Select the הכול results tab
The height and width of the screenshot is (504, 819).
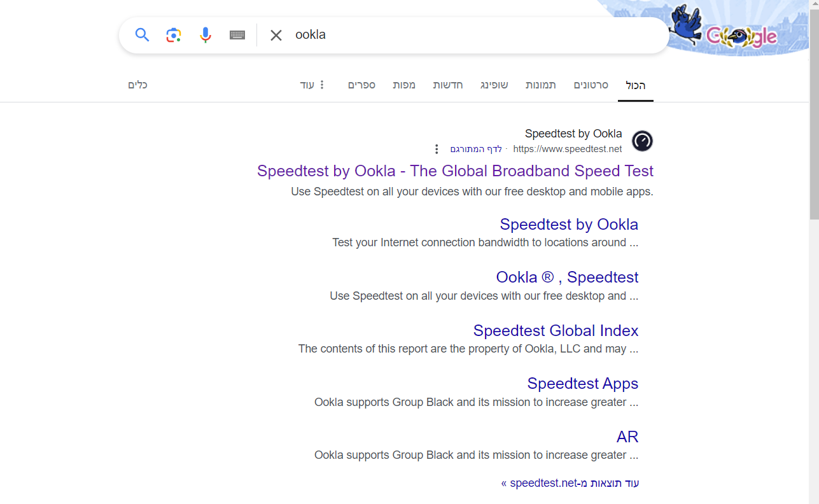pos(636,85)
